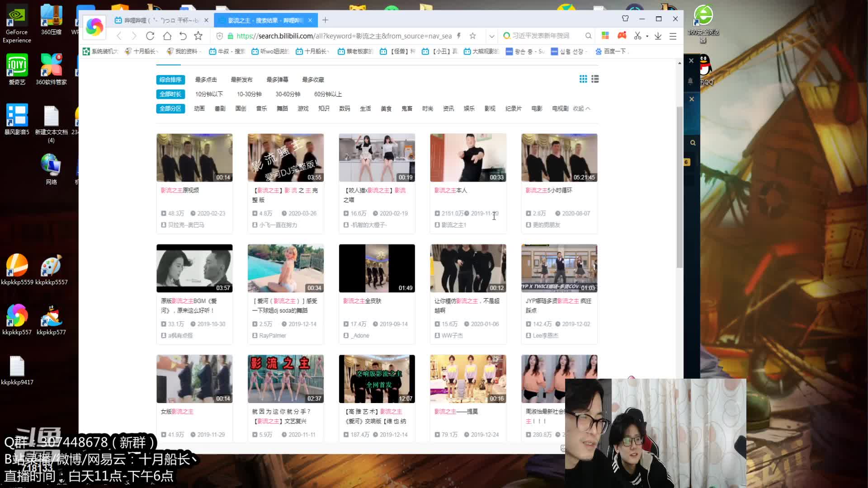Switch search results to grid view

click(583, 79)
